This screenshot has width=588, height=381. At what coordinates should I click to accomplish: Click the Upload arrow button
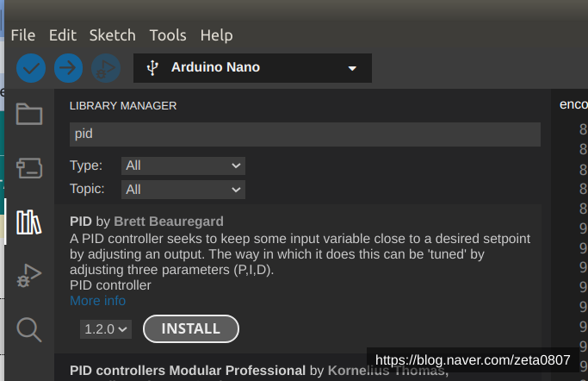[x=68, y=67]
